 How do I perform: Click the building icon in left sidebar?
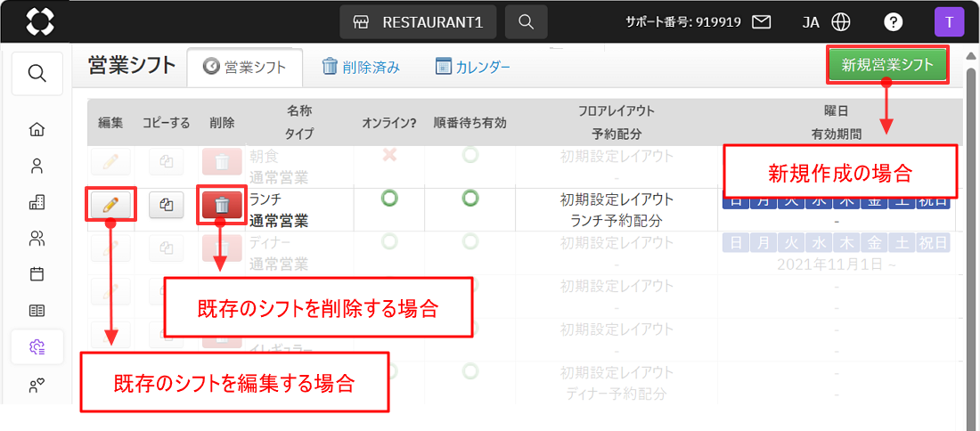(37, 202)
